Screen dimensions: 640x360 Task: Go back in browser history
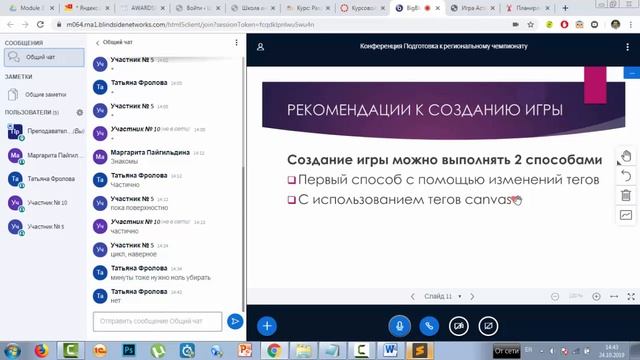[x=10, y=24]
